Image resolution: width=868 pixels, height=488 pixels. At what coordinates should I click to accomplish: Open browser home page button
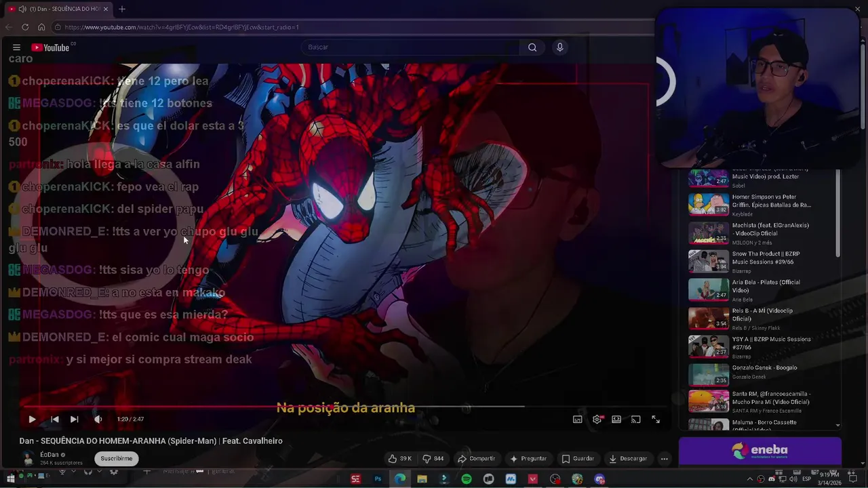coord(41,27)
